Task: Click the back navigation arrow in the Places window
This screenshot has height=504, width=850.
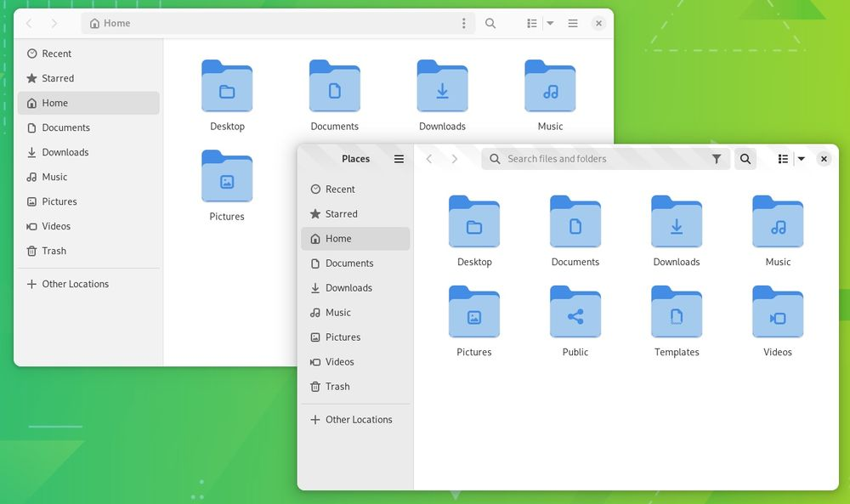Action: 429,158
